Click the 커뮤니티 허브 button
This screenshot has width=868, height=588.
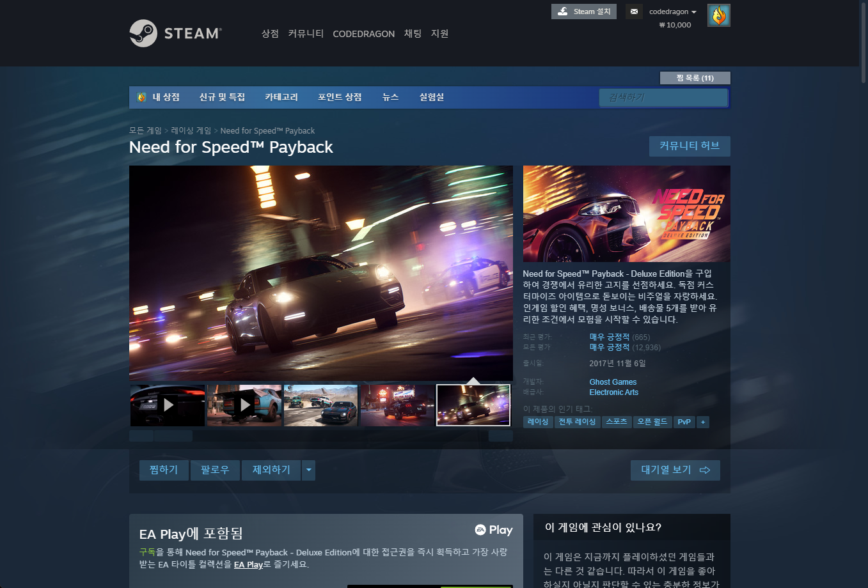690,146
